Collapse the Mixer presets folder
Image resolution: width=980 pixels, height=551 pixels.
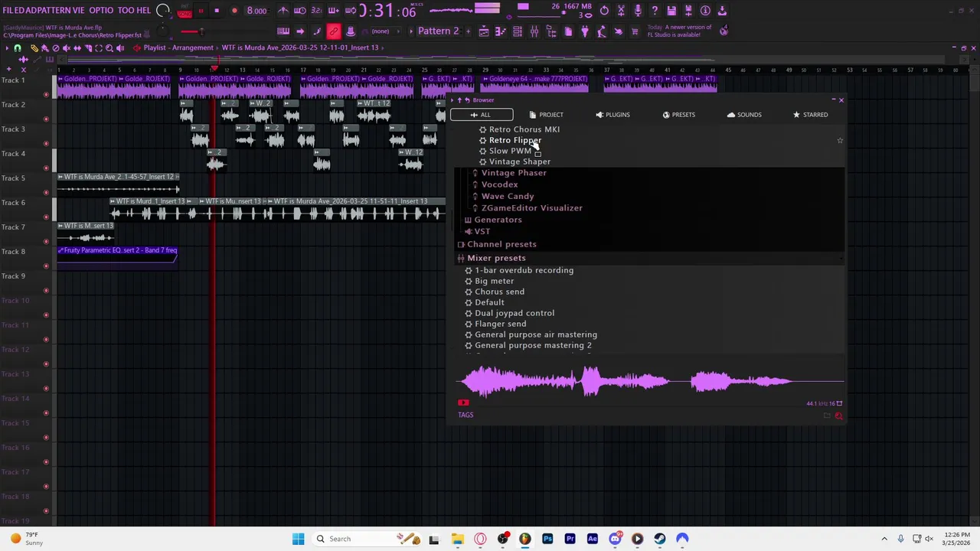(x=496, y=258)
